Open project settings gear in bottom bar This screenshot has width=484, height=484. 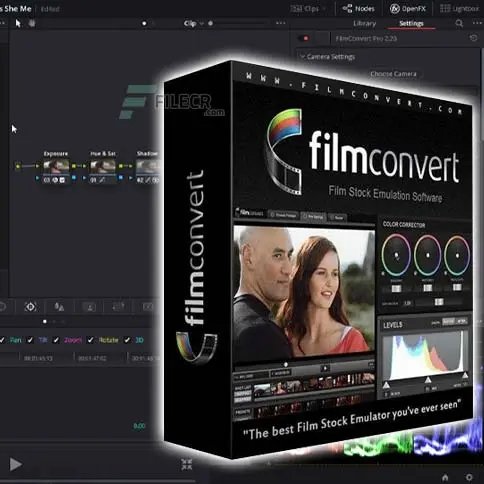pyautogui.click(x=469, y=477)
